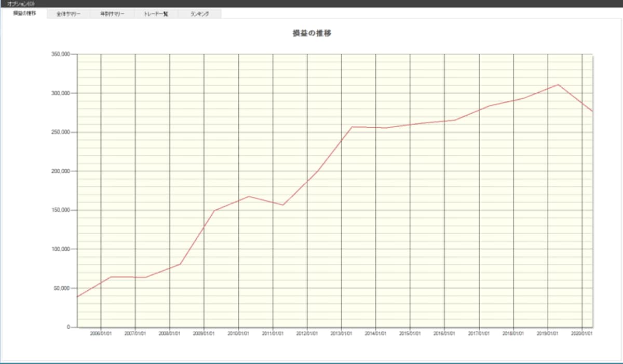This screenshot has height=364, width=623.
Task: Open the オプション(O) menu
Action: click(x=21, y=4)
